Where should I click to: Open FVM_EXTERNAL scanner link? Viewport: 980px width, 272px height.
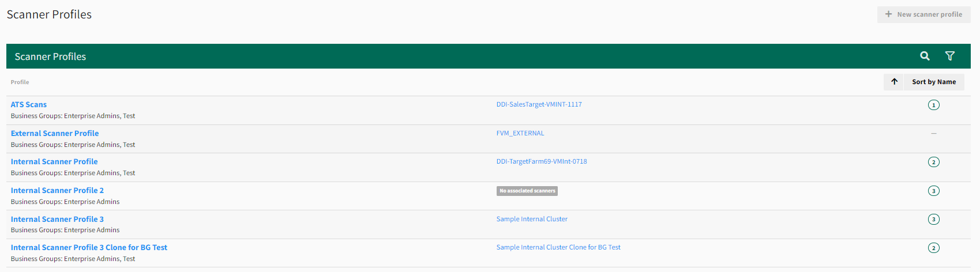520,133
